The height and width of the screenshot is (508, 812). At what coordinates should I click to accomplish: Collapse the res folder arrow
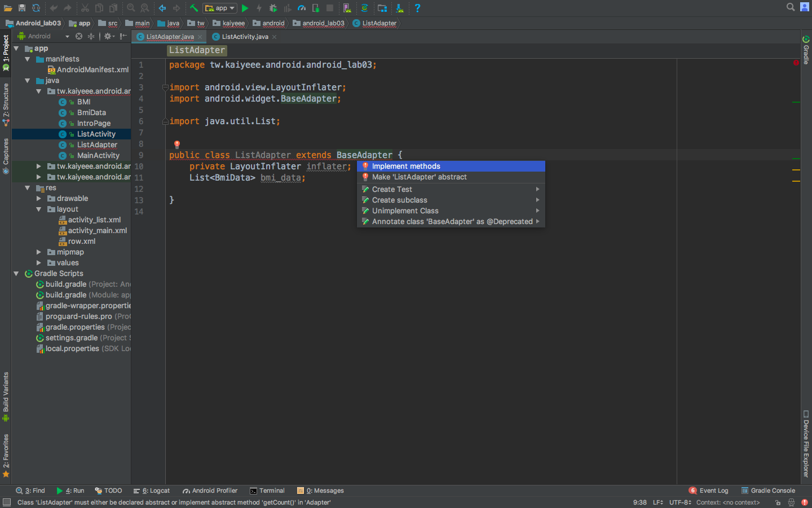point(27,188)
